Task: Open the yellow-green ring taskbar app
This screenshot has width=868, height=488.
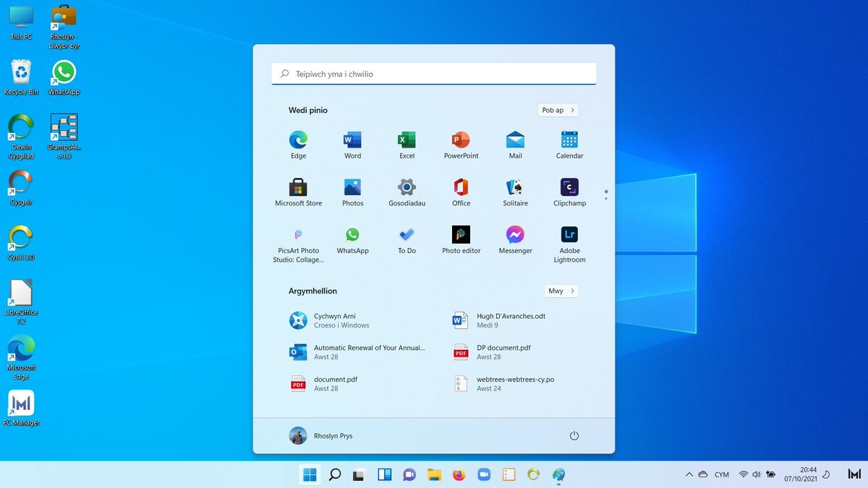Action: tap(534, 474)
